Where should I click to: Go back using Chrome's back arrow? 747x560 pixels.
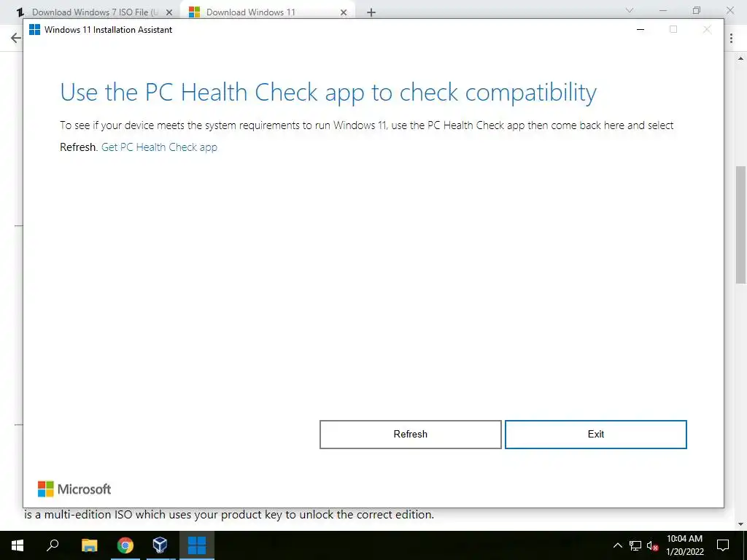click(16, 38)
